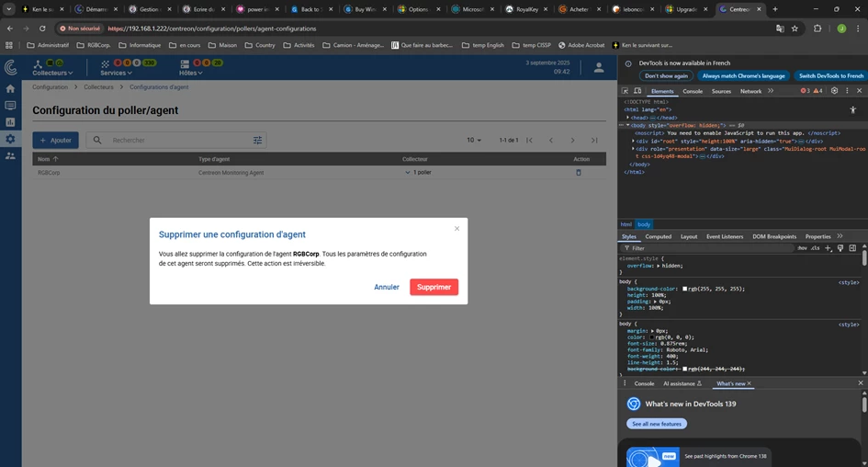Click See all new features
The height and width of the screenshot is (467, 868).
click(657, 424)
